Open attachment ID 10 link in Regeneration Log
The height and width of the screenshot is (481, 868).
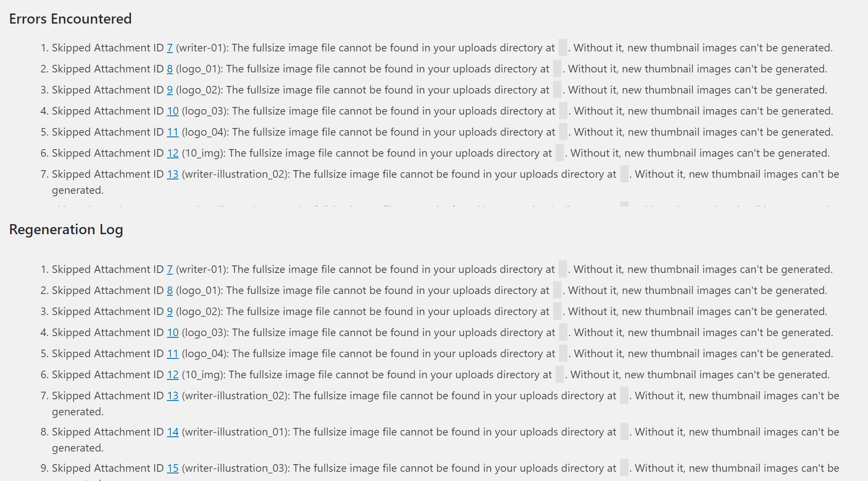(x=173, y=333)
